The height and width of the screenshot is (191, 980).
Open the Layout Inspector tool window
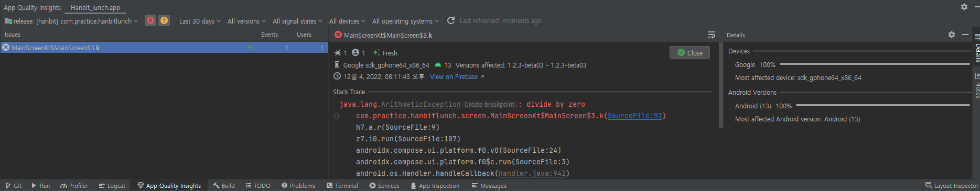click(952, 186)
